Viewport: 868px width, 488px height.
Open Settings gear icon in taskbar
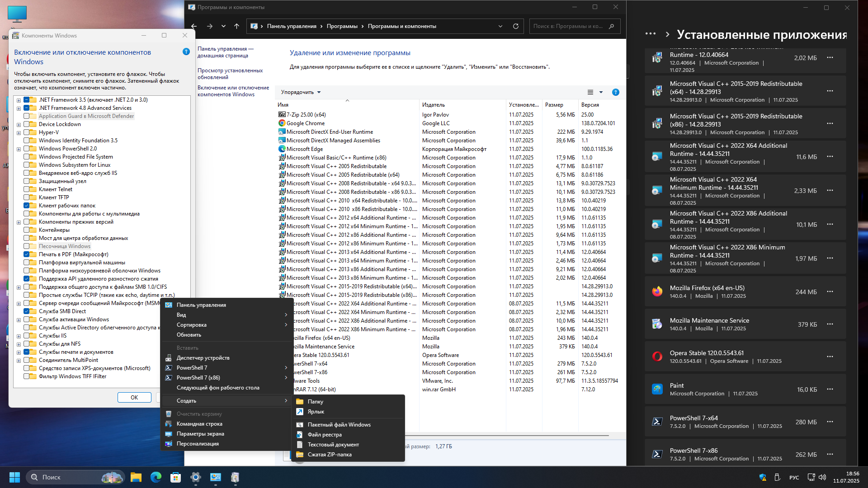[196, 477]
